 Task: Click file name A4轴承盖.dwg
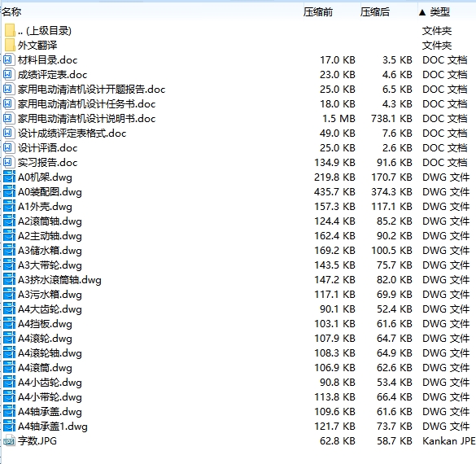pyautogui.click(x=50, y=411)
